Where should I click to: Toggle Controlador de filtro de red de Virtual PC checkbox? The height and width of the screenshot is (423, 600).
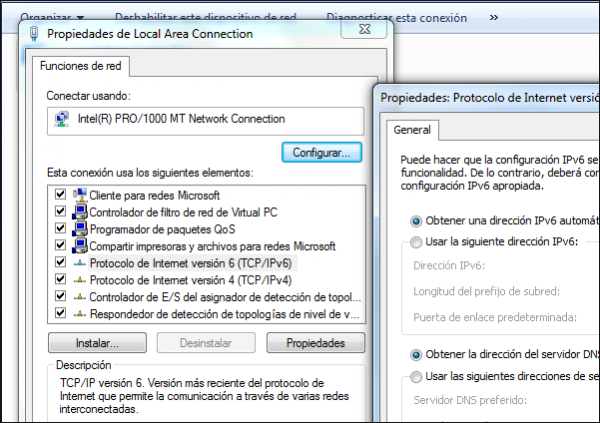[x=60, y=211]
